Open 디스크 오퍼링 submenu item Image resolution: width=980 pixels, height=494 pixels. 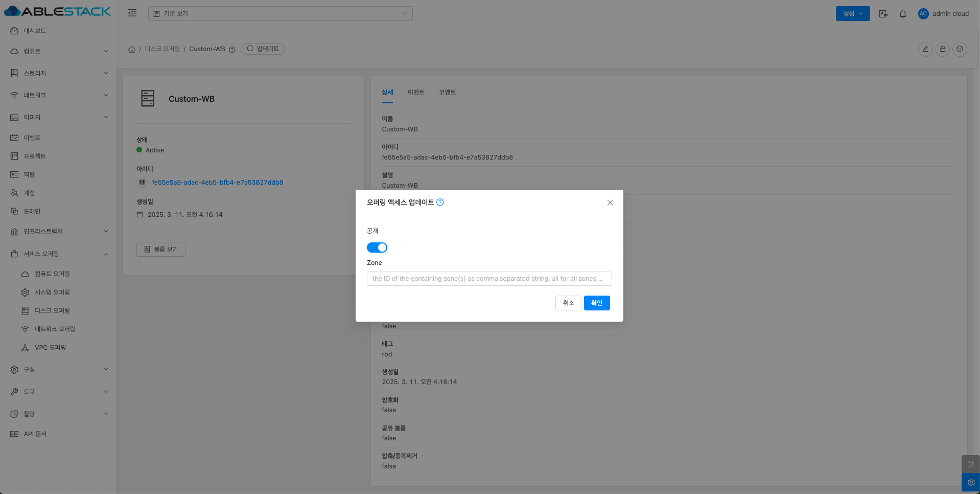click(58, 310)
